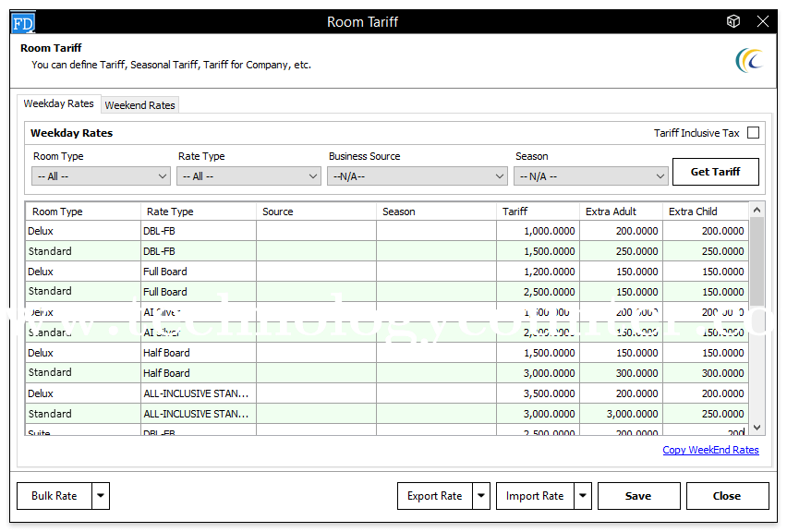Click the table scrollbar up arrow
The width and height of the screenshot is (787, 532).
point(757,210)
